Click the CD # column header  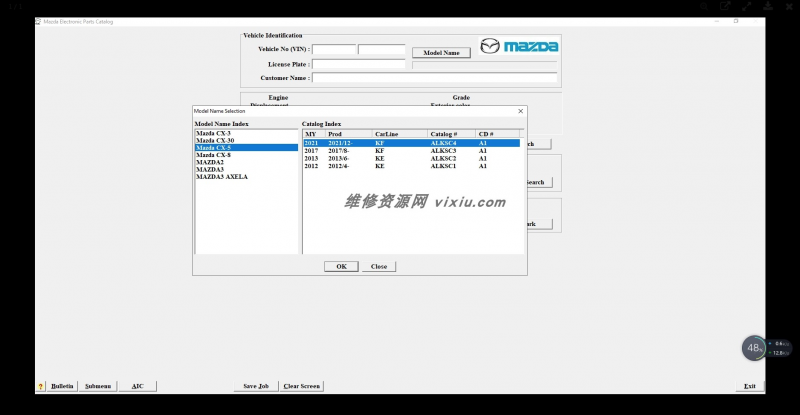(497, 134)
